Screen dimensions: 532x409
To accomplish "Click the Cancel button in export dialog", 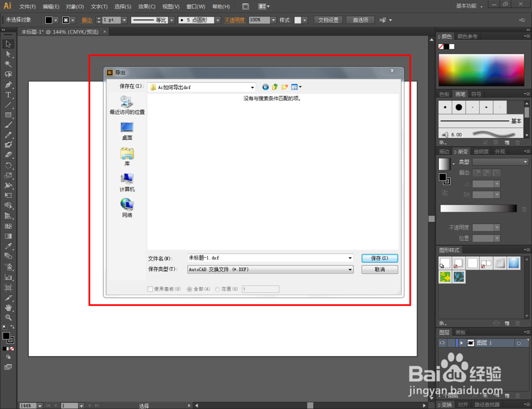I will pyautogui.click(x=380, y=270).
